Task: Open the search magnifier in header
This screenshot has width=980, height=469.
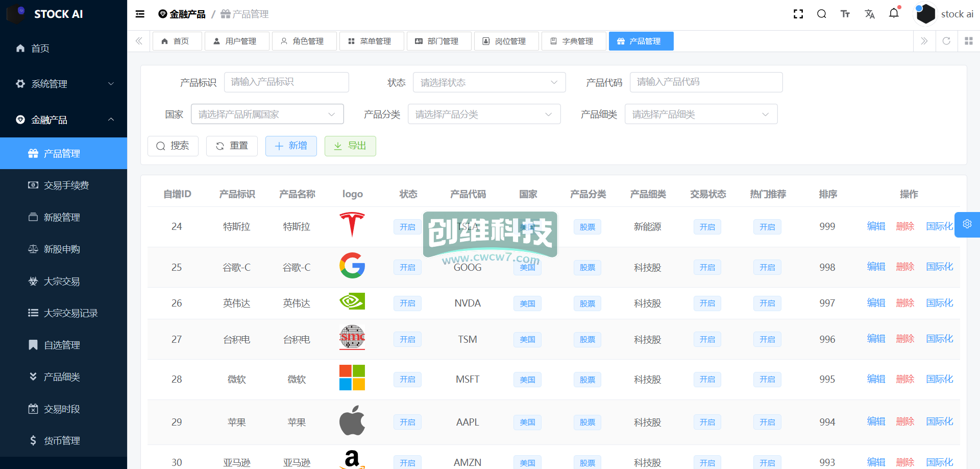Action: click(x=821, y=14)
